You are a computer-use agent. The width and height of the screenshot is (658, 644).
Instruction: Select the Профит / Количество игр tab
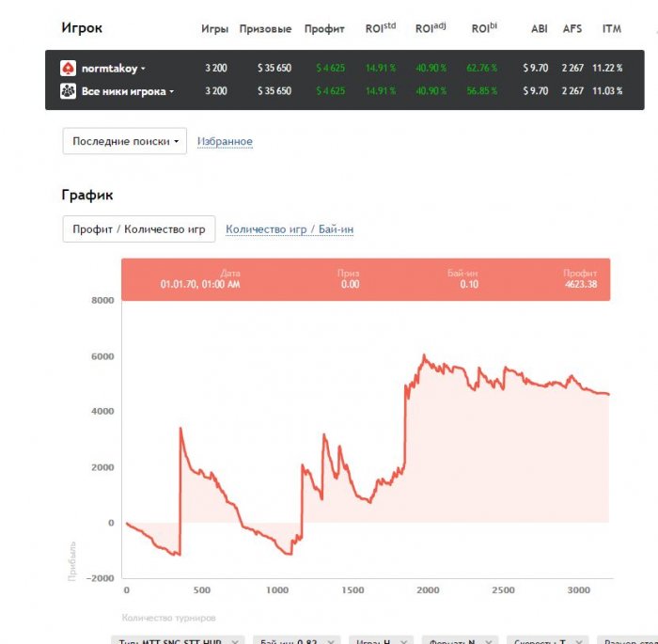tap(139, 229)
